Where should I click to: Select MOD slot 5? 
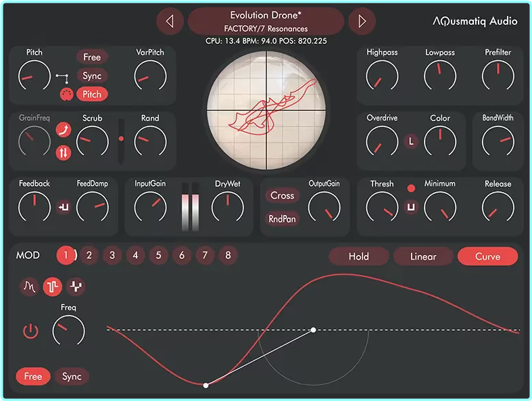158,255
